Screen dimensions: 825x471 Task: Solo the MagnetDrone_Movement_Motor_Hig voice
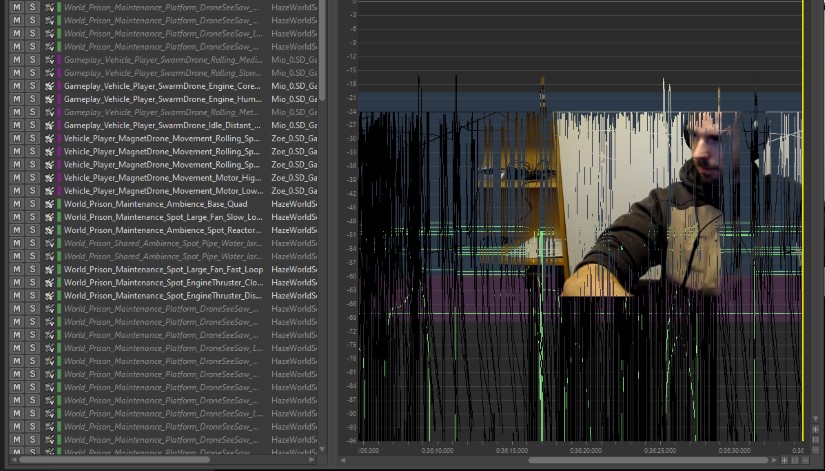click(x=32, y=178)
